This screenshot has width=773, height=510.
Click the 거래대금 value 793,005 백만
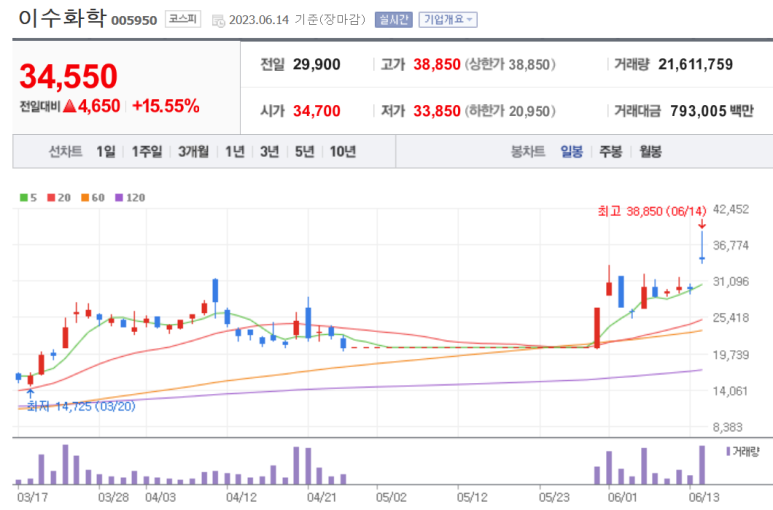(x=712, y=111)
